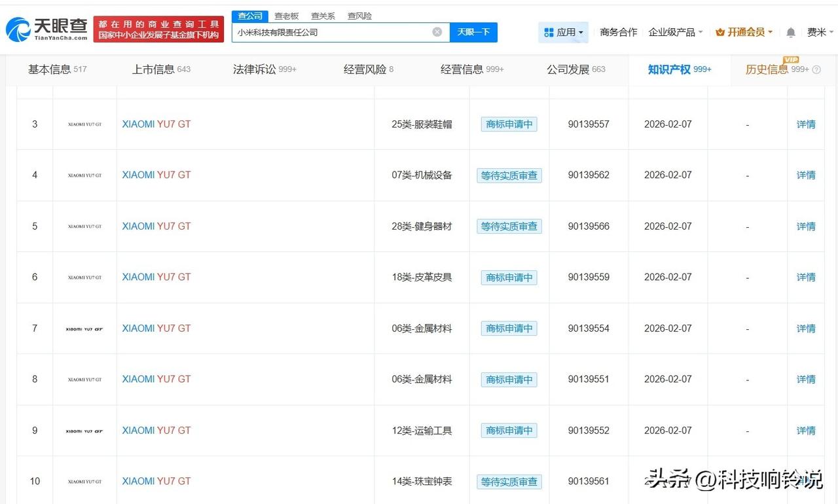
Task: Switch to the 上市信息 tab
Action: click(x=161, y=69)
